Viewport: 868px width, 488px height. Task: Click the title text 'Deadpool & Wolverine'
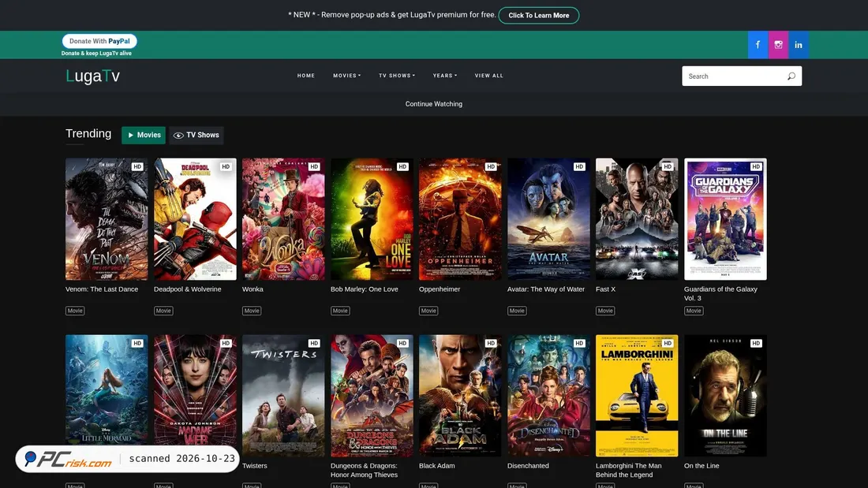click(x=187, y=289)
